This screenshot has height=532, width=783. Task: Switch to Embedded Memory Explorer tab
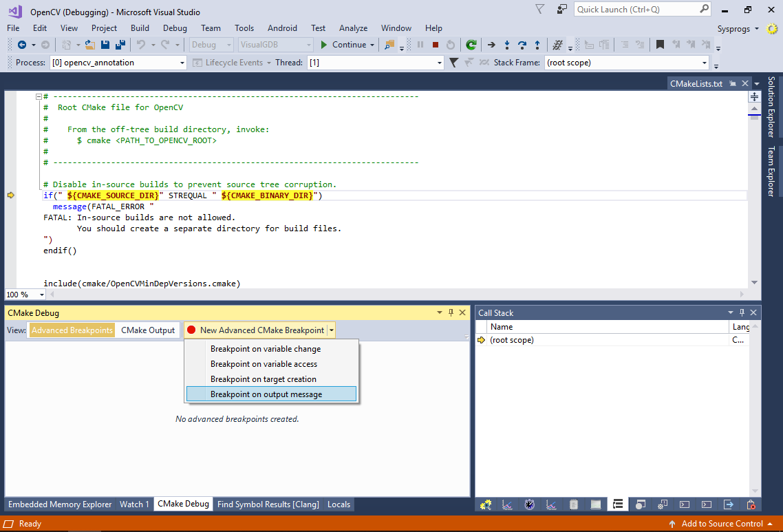pos(60,504)
